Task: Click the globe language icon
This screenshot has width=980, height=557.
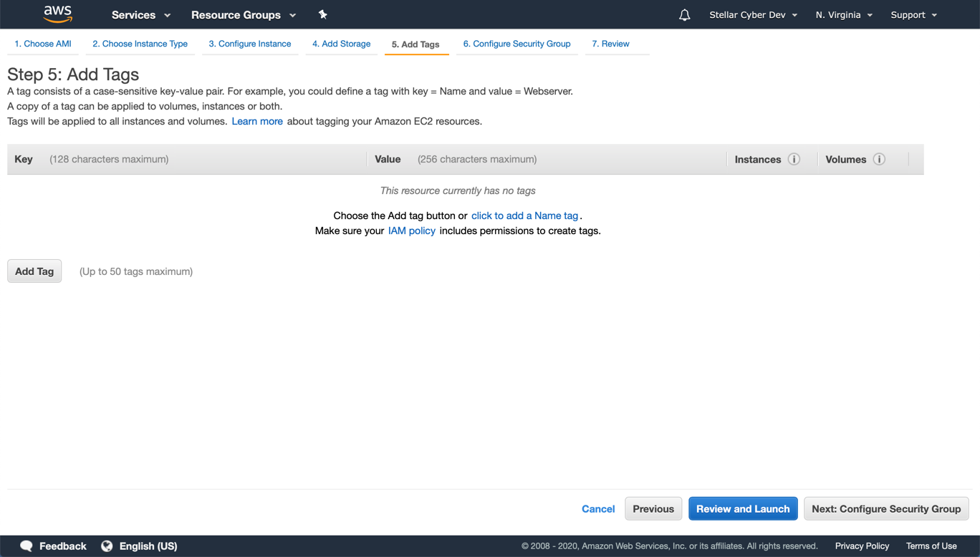Action: click(107, 546)
